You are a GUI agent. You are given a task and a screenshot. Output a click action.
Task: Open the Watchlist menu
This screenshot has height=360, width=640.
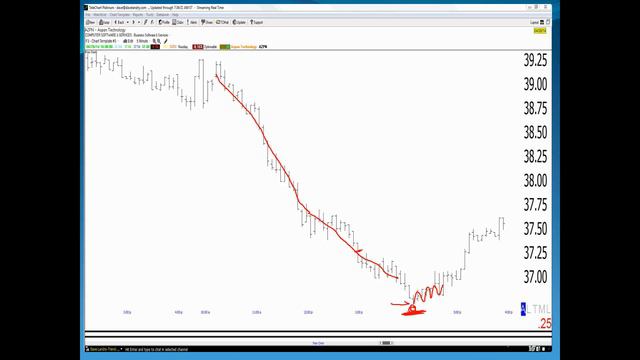[100, 15]
